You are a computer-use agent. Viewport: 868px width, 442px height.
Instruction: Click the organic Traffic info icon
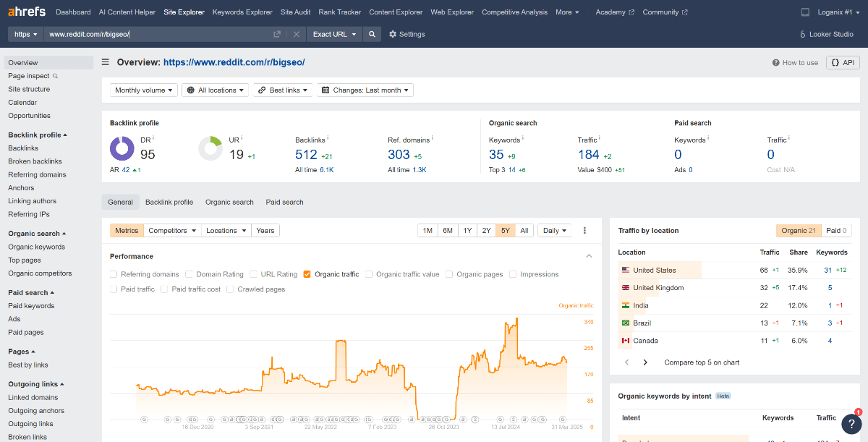(x=600, y=137)
